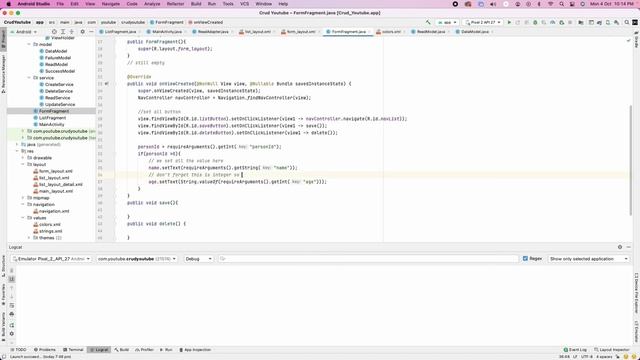The height and width of the screenshot is (360, 640).
Task: Open the Refactor menu
Action: click(176, 4)
